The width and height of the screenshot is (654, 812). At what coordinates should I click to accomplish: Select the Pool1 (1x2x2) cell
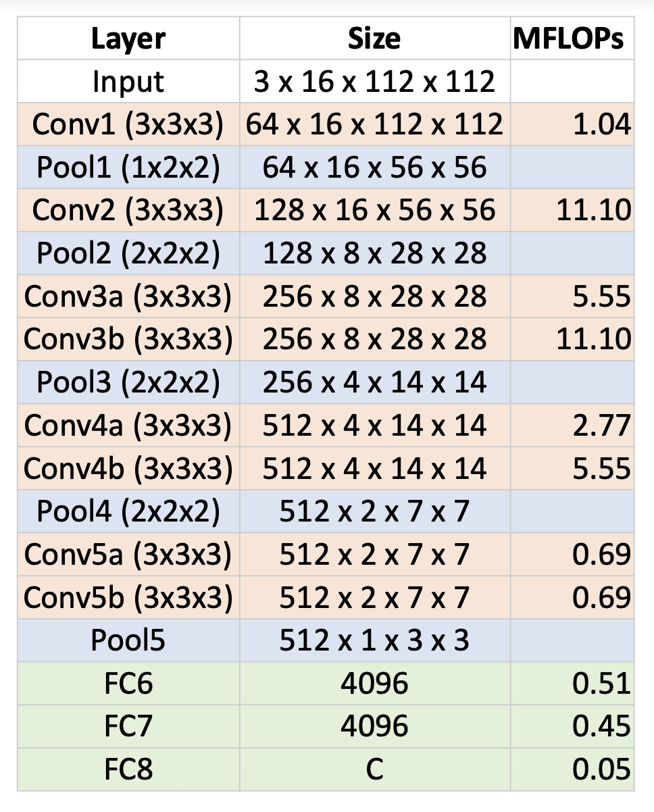128,168
